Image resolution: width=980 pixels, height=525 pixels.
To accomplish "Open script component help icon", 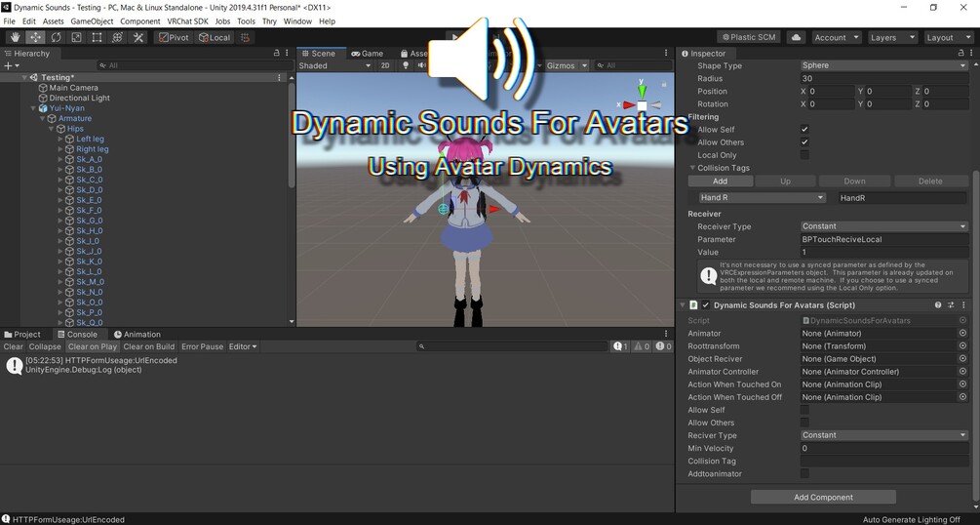I will tap(938, 305).
